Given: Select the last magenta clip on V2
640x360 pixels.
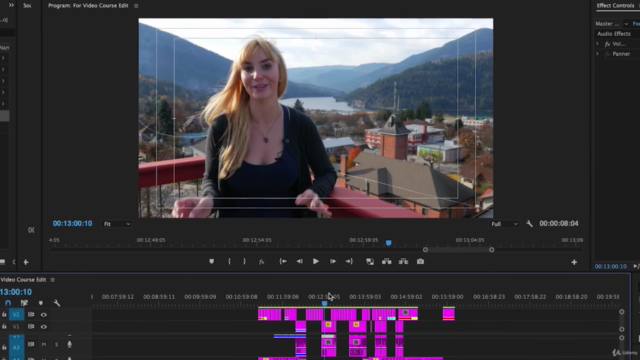Looking at the screenshot, I should (x=449, y=314).
